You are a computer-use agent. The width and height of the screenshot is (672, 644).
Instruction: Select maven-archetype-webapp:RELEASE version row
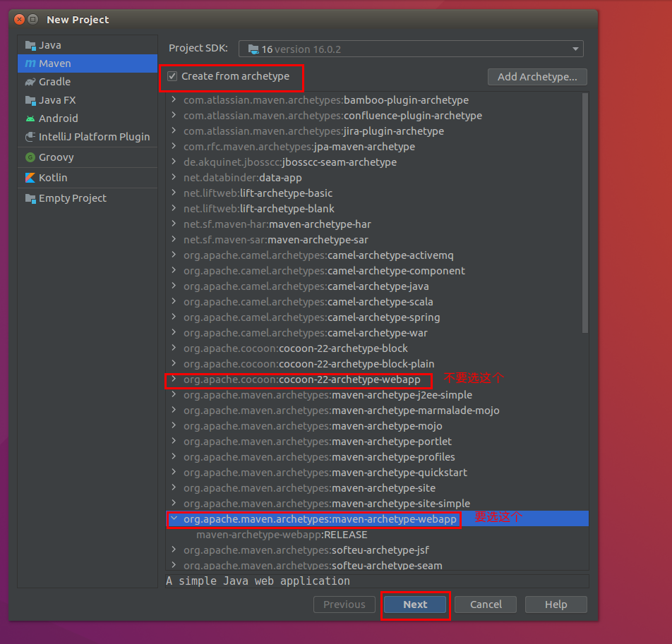(x=377, y=535)
